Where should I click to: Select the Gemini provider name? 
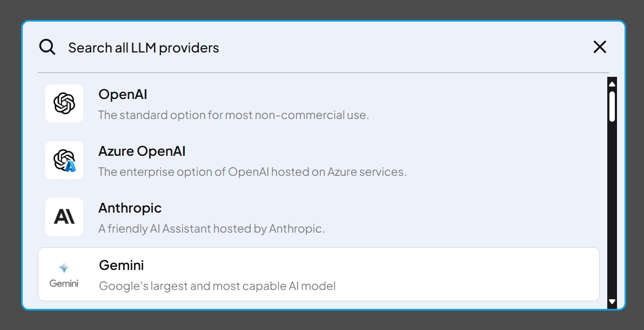click(x=122, y=266)
